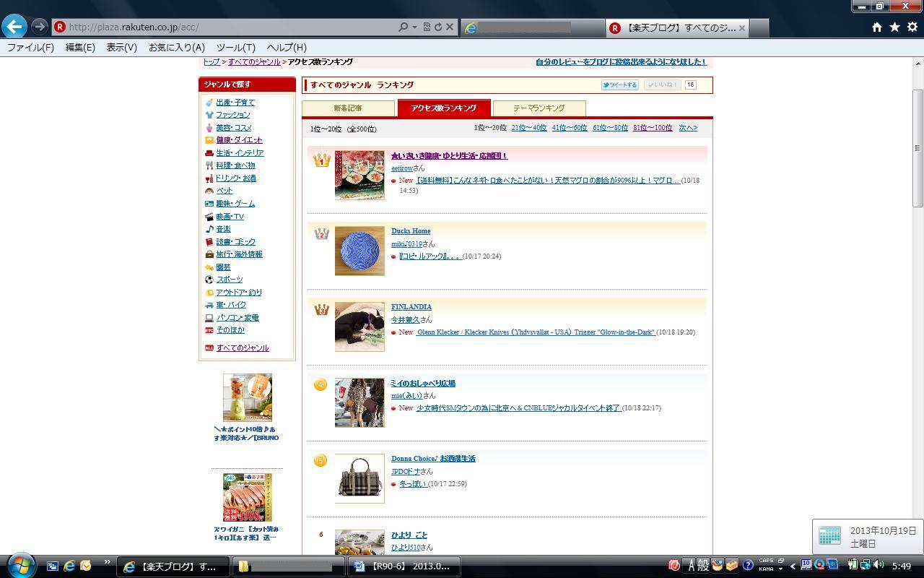
Task: Open the IE tools gear icon
Action: [912, 27]
